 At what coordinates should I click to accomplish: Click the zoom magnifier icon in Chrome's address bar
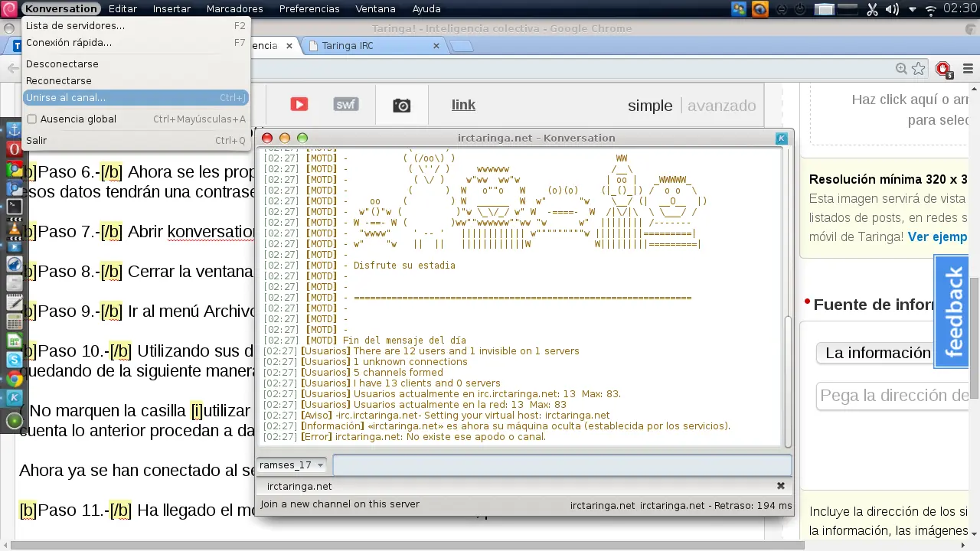click(901, 69)
